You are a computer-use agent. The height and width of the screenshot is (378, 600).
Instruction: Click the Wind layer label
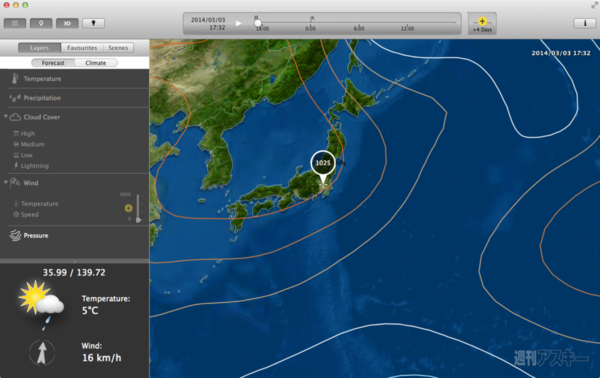click(x=31, y=183)
